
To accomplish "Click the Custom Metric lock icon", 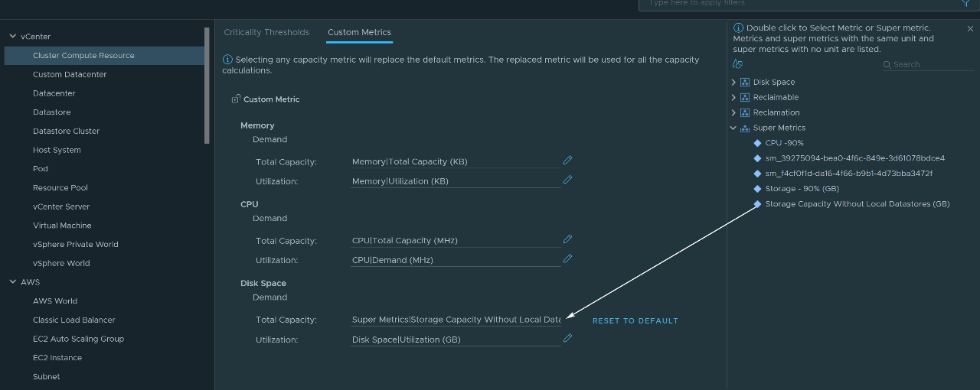I will [236, 99].
